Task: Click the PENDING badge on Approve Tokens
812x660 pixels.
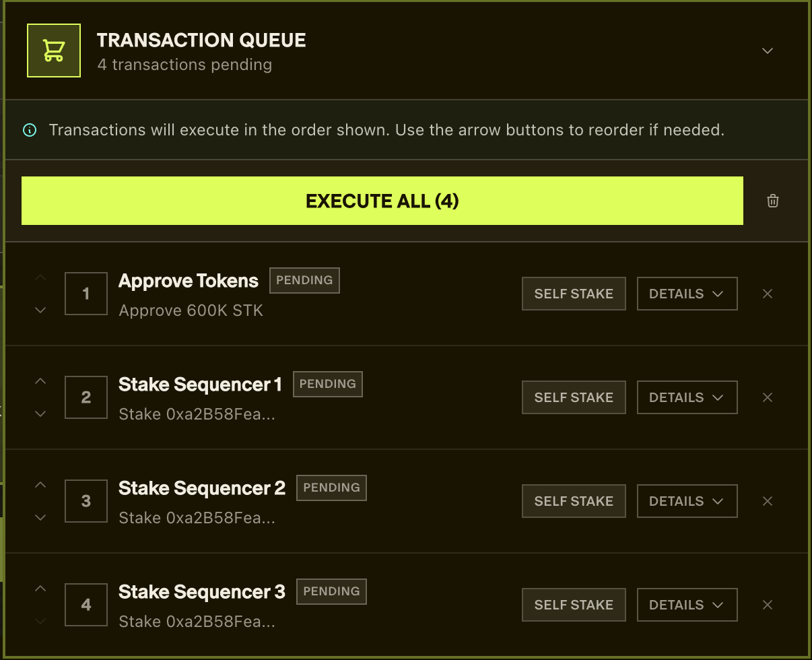Action: tap(304, 280)
